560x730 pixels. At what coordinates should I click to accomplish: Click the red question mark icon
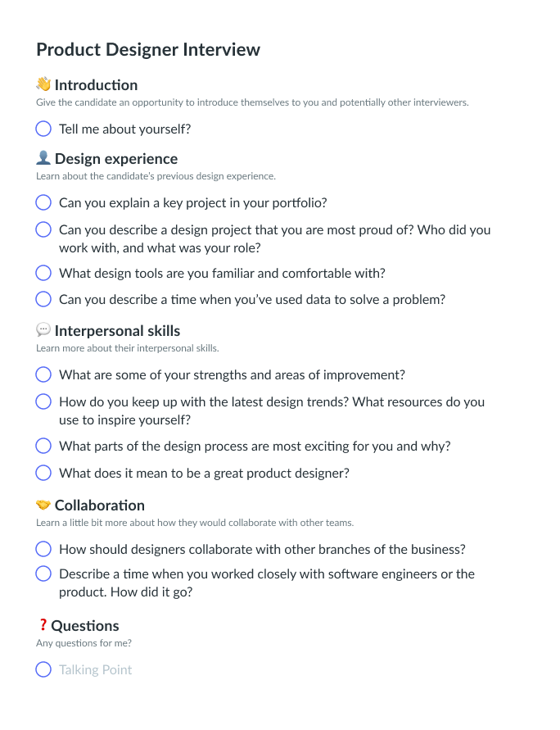point(43,625)
